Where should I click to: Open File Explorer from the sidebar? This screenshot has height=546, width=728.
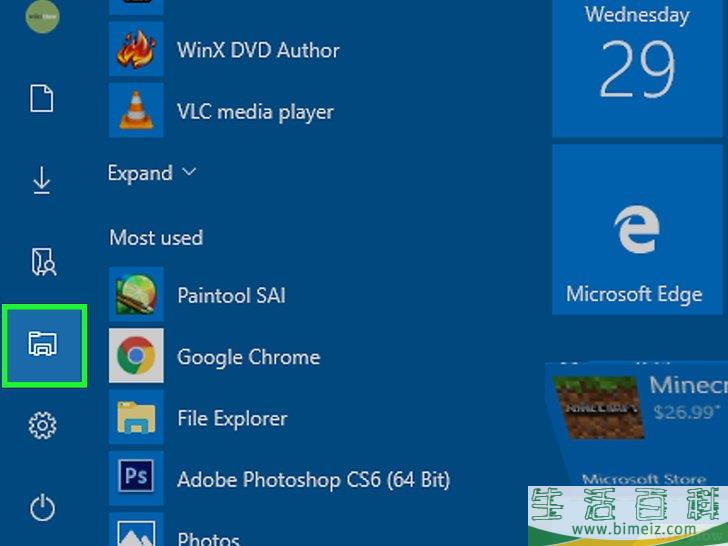click(x=43, y=344)
